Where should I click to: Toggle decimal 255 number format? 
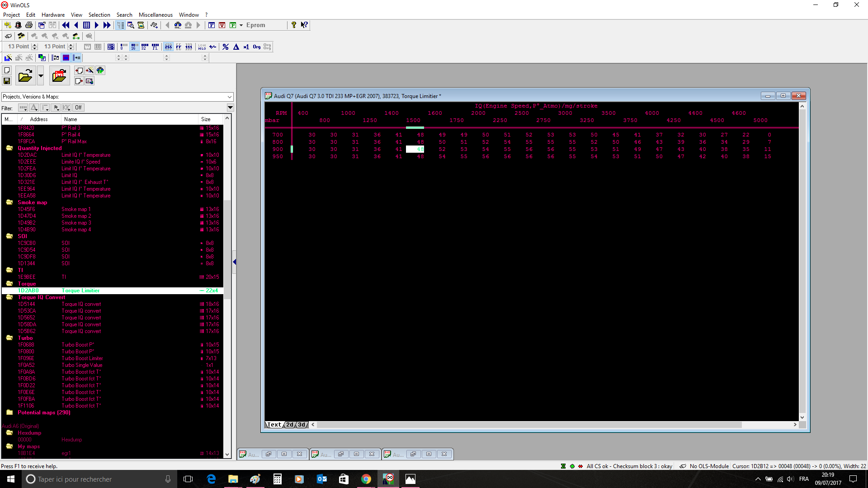(x=168, y=47)
